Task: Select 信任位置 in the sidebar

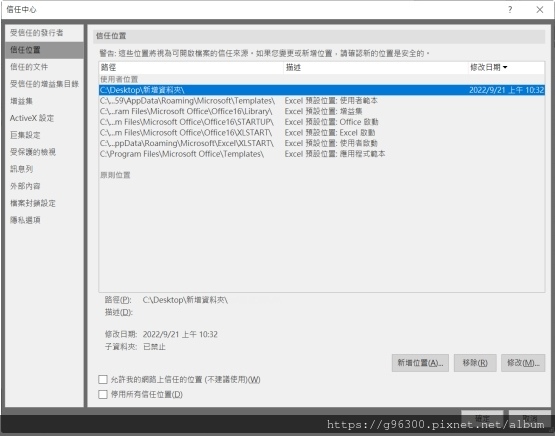Action: pos(44,50)
